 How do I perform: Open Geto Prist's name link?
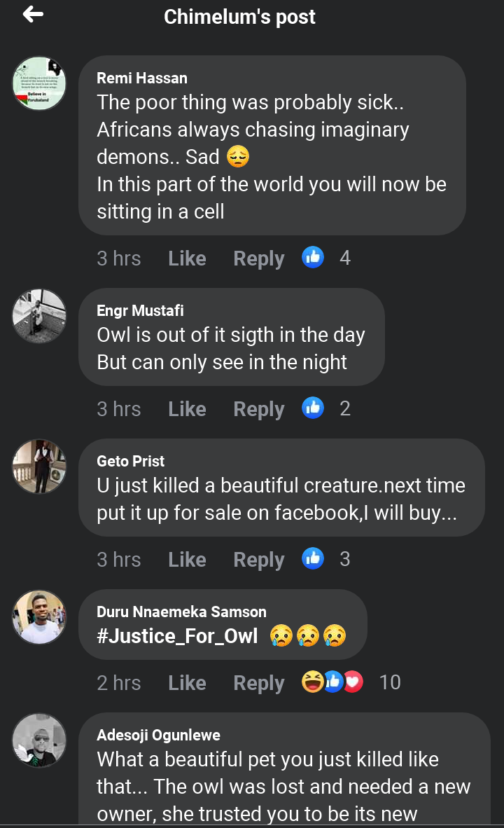(131, 461)
